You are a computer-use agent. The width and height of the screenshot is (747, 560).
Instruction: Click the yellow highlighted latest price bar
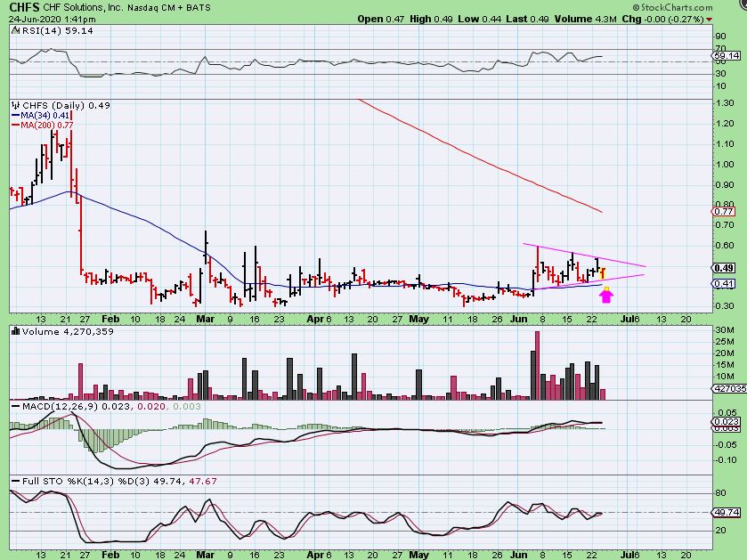point(604,272)
